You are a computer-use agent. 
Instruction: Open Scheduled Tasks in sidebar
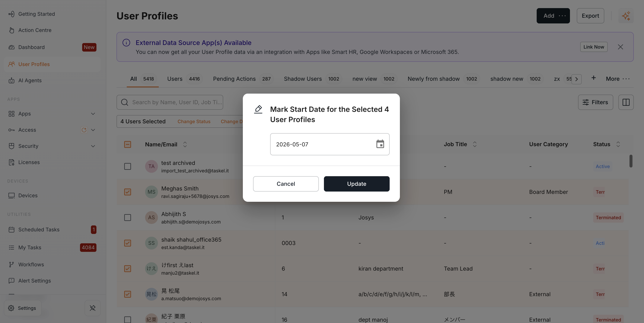[x=39, y=229]
